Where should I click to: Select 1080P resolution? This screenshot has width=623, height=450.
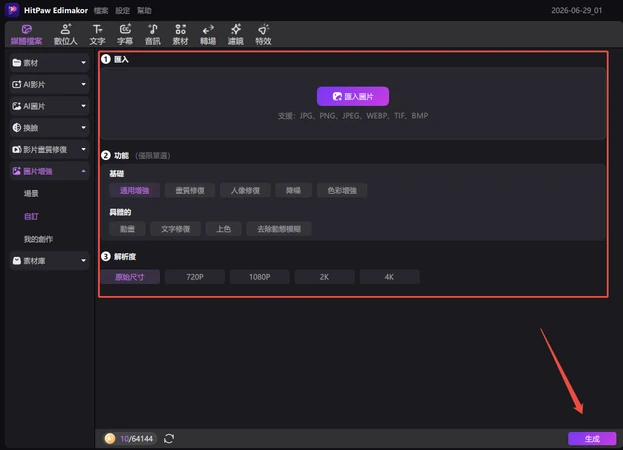pyautogui.click(x=259, y=277)
